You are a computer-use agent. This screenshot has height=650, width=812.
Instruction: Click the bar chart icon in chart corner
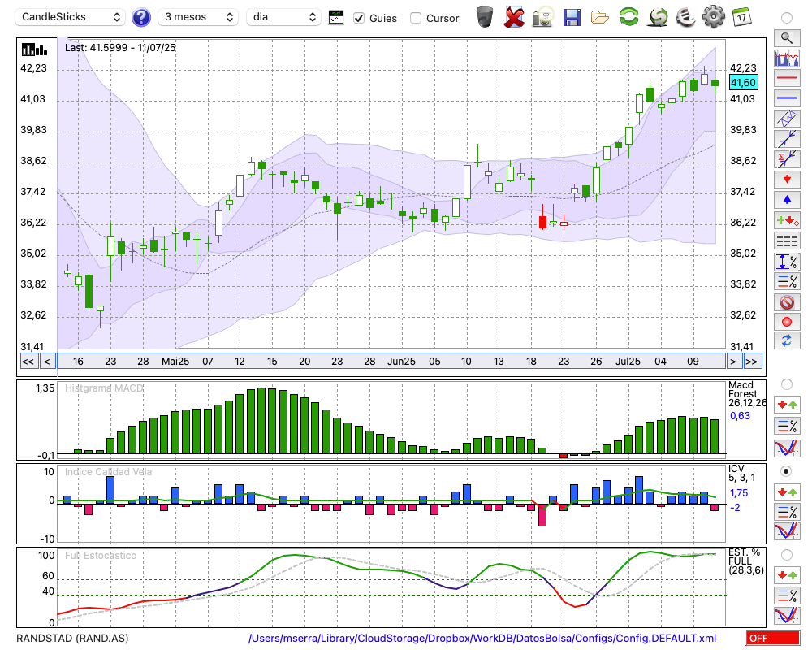pyautogui.click(x=34, y=50)
